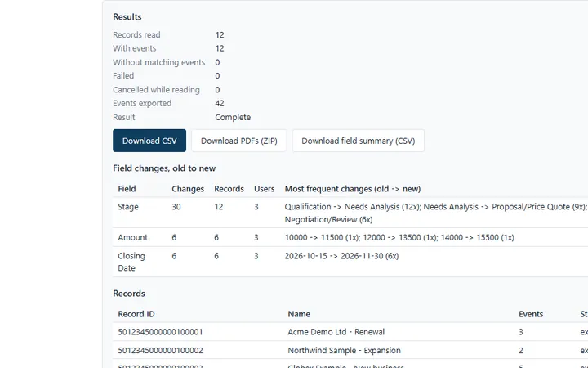This screenshot has height=368, width=588.
Task: Click the Download CSV button
Action: tap(149, 141)
